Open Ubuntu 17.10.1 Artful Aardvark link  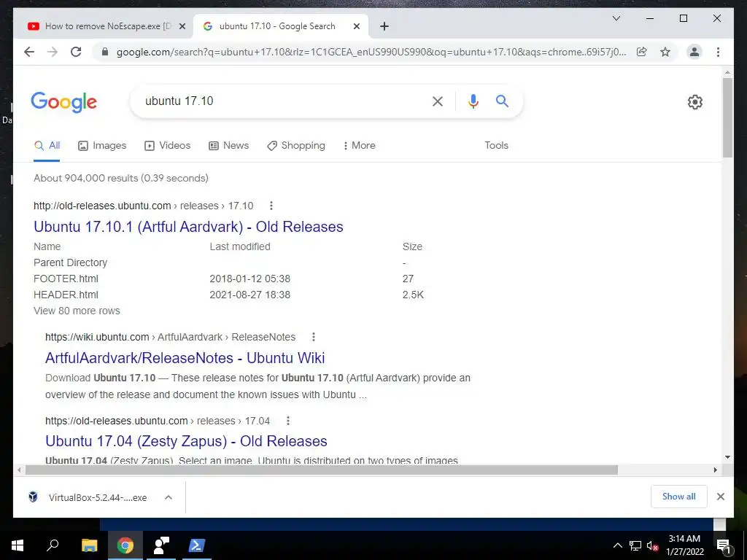(188, 227)
